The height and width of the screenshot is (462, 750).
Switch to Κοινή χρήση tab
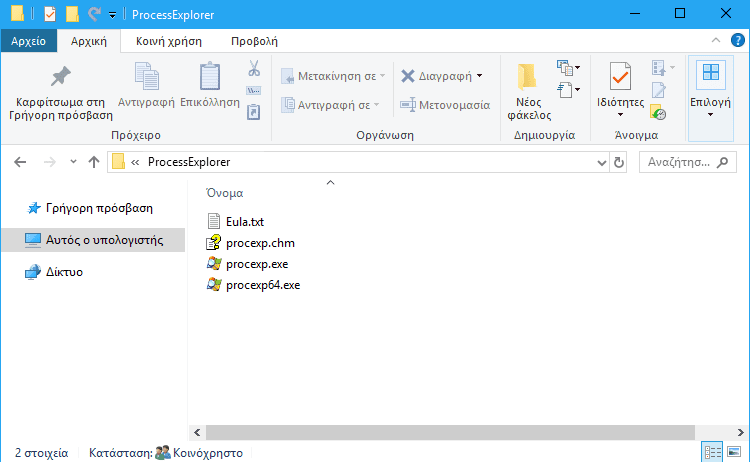169,41
